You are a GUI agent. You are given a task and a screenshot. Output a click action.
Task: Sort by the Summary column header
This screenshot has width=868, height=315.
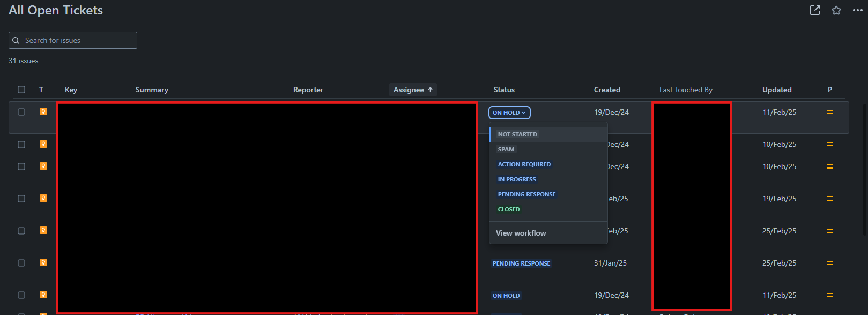click(152, 90)
